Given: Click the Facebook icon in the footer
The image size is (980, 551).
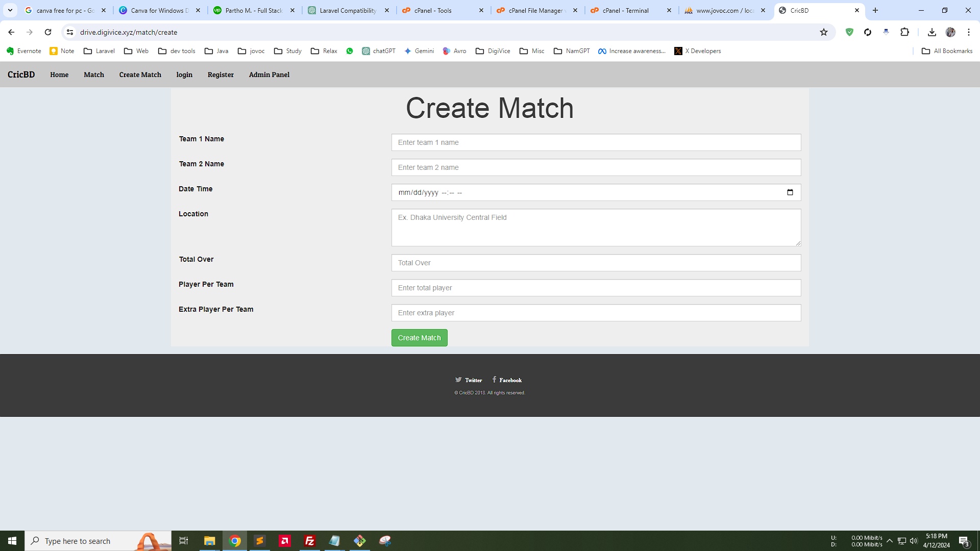Looking at the screenshot, I should 494,380.
